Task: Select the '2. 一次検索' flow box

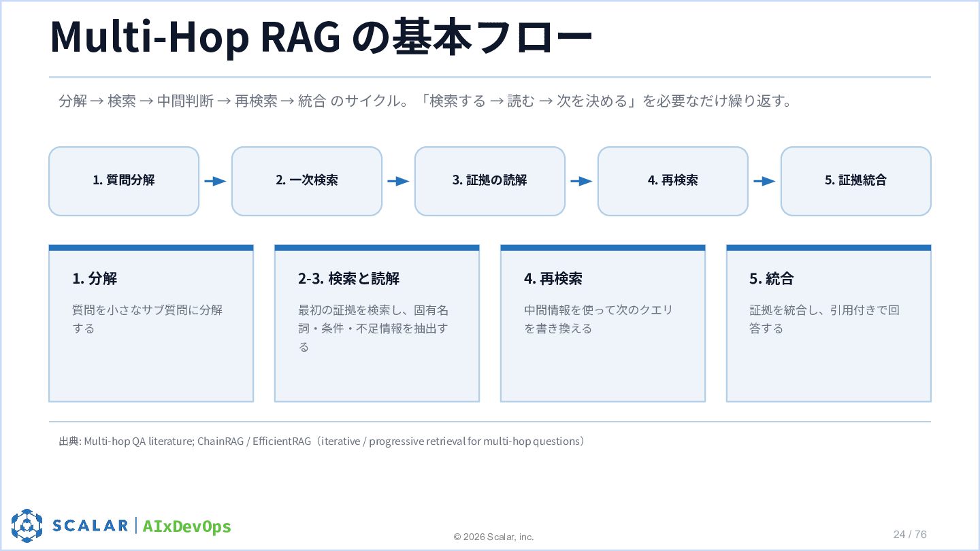Action: (307, 181)
